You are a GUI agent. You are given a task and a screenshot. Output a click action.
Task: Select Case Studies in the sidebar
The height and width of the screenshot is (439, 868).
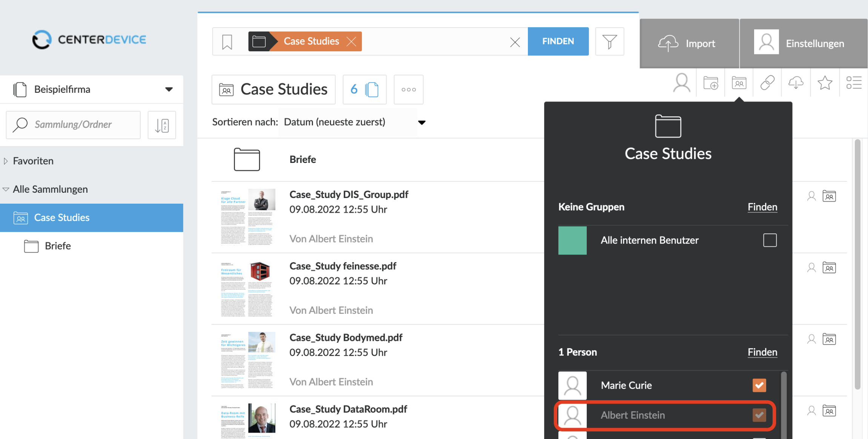pyautogui.click(x=92, y=218)
